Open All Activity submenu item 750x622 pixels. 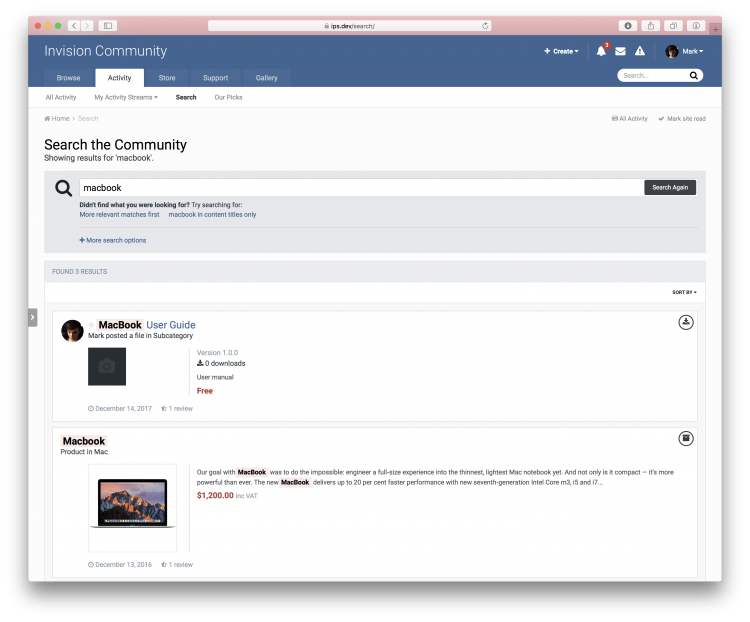[61, 97]
